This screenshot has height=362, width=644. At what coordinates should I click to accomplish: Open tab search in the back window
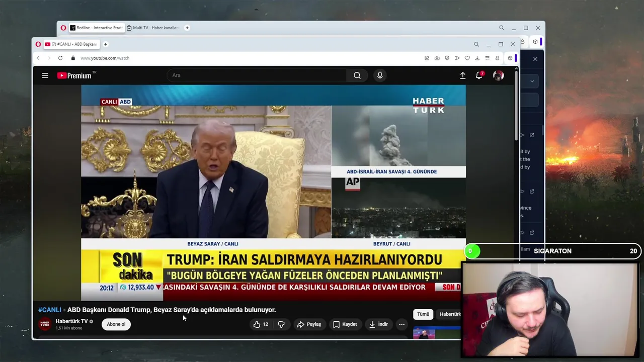click(x=502, y=28)
